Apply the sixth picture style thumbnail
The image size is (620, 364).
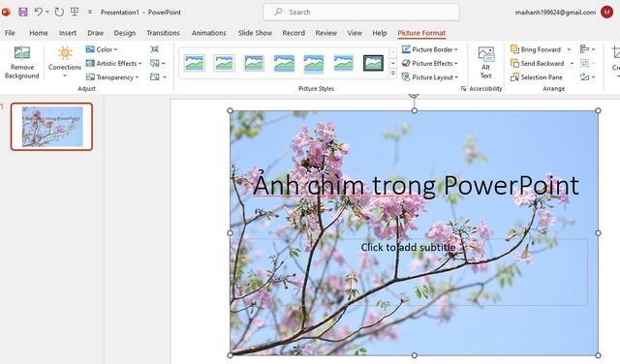pyautogui.click(x=343, y=63)
